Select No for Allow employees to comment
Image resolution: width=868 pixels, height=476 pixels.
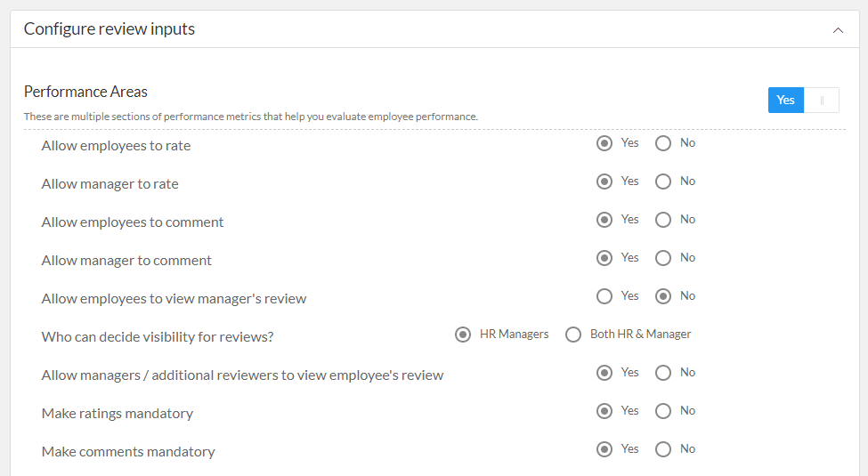tap(662, 220)
